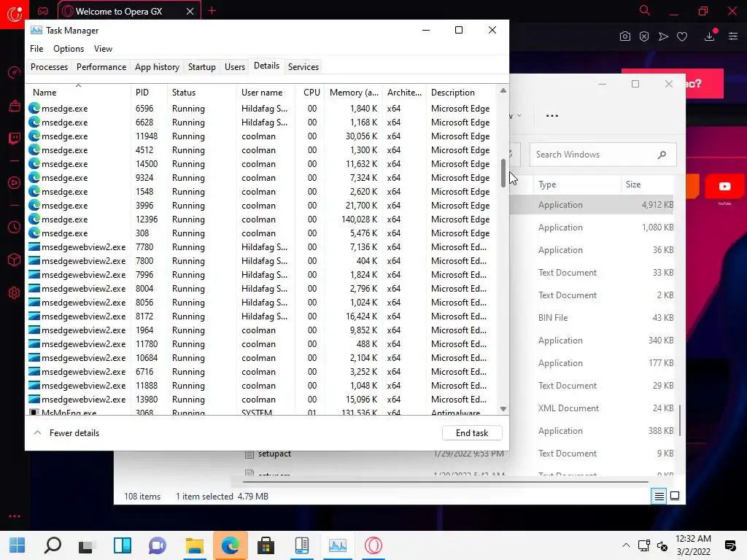747x560 pixels.
Task: Sort Explorer by the Type column
Action: (x=578, y=184)
